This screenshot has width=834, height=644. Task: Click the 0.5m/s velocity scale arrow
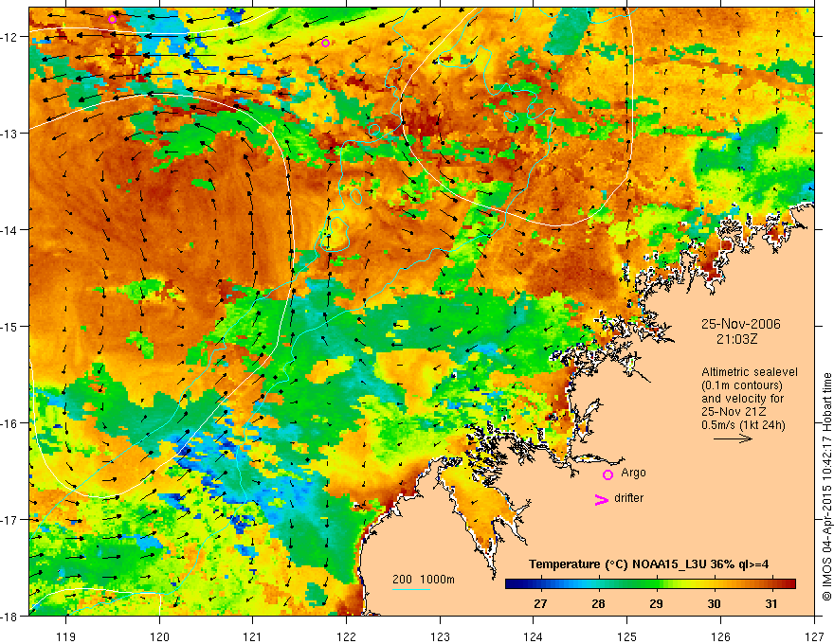733,438
